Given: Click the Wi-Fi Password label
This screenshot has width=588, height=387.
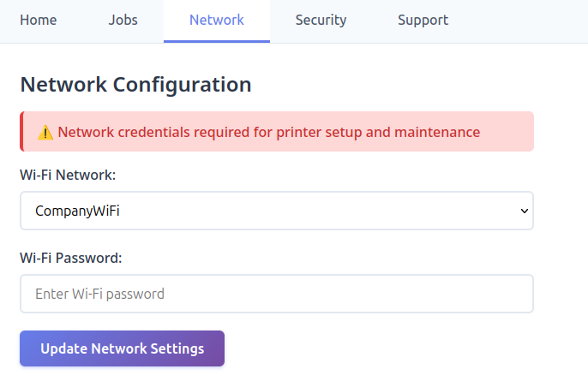Looking at the screenshot, I should [71, 257].
